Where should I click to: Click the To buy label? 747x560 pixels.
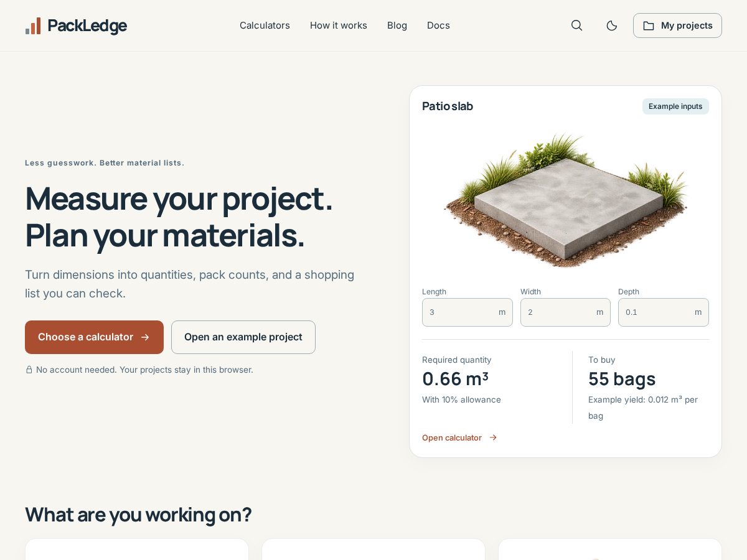click(602, 360)
